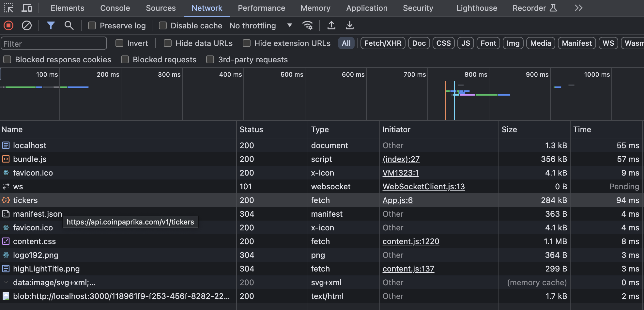This screenshot has width=644, height=310.
Task: Filter requests by Doc type
Action: (419, 43)
